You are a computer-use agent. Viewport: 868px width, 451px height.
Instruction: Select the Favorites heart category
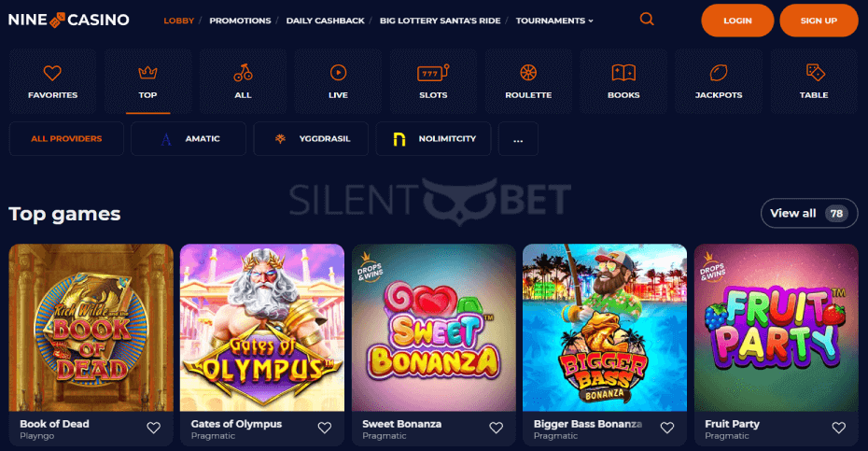click(52, 81)
